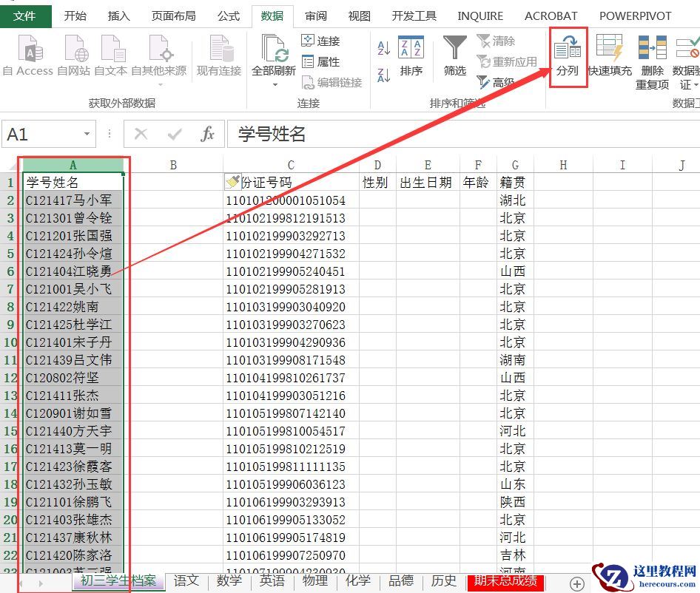The width and height of the screenshot is (700, 593).
Task: Click the cancel X formula button
Action: [x=141, y=134]
